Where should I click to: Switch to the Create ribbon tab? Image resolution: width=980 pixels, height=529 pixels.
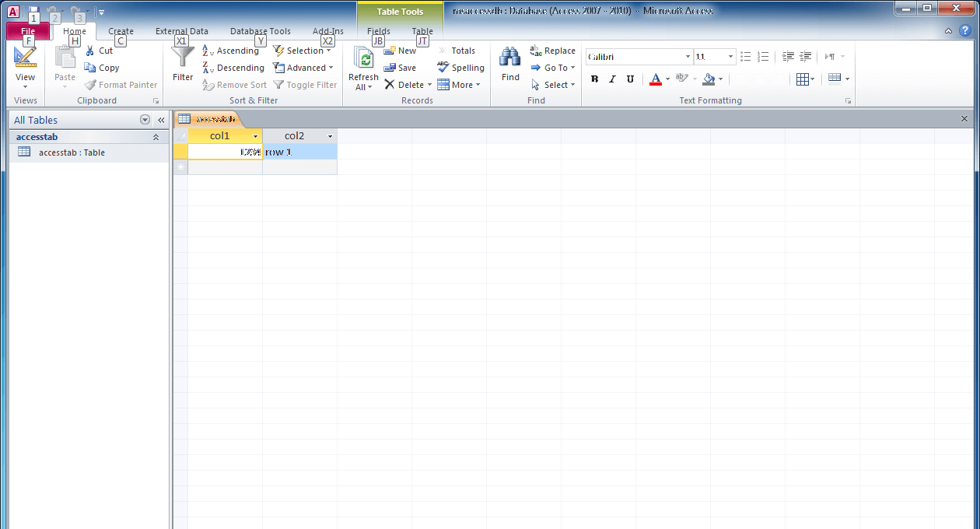click(x=121, y=31)
